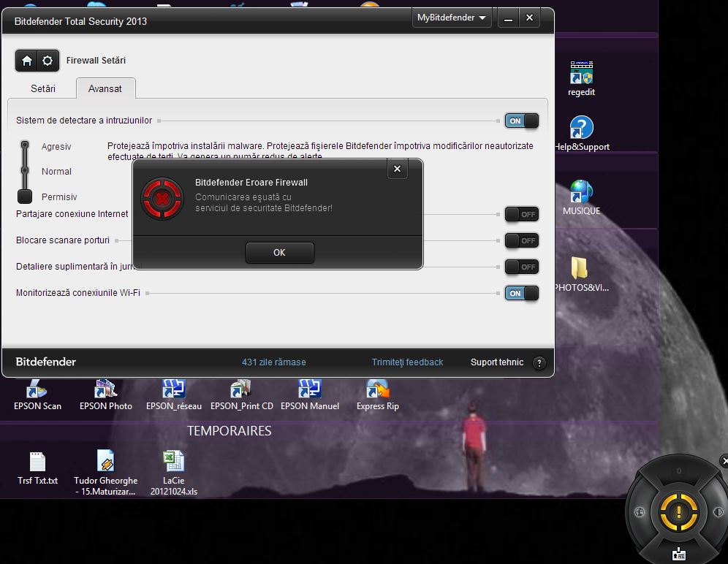
Task: Go to the Bitdefender home screen icon
Action: (x=26, y=61)
